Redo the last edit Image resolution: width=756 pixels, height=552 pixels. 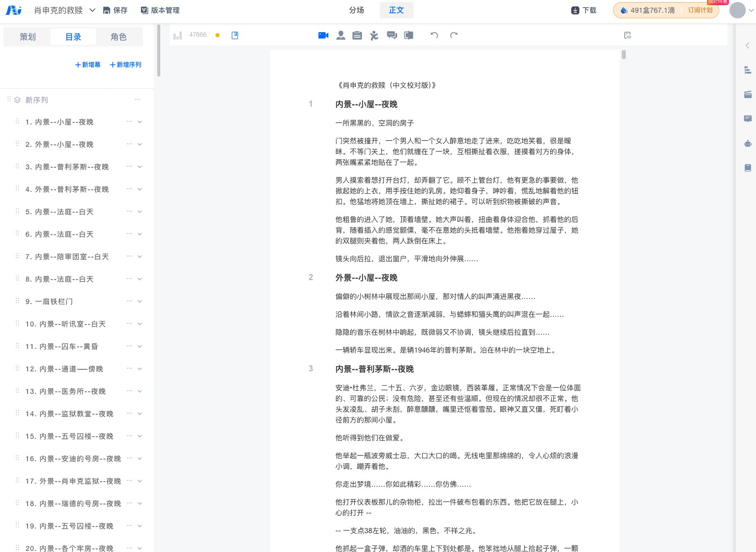coord(454,35)
